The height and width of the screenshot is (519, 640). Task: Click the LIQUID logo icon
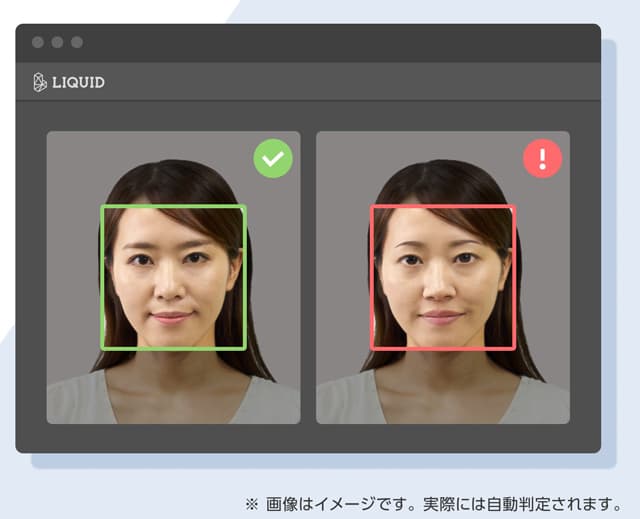pyautogui.click(x=40, y=82)
